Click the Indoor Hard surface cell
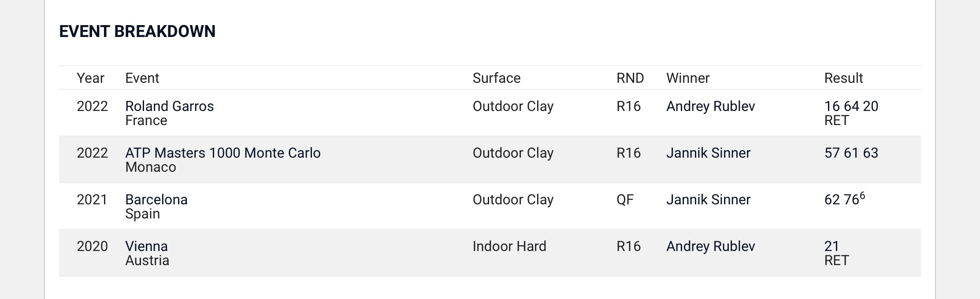 [509, 246]
